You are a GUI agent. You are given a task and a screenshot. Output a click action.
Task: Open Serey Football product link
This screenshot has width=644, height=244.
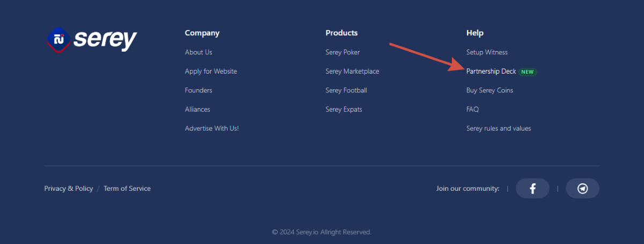click(x=346, y=90)
